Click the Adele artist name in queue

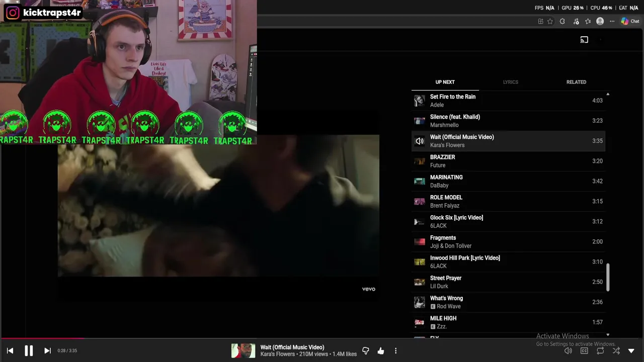[437, 105]
